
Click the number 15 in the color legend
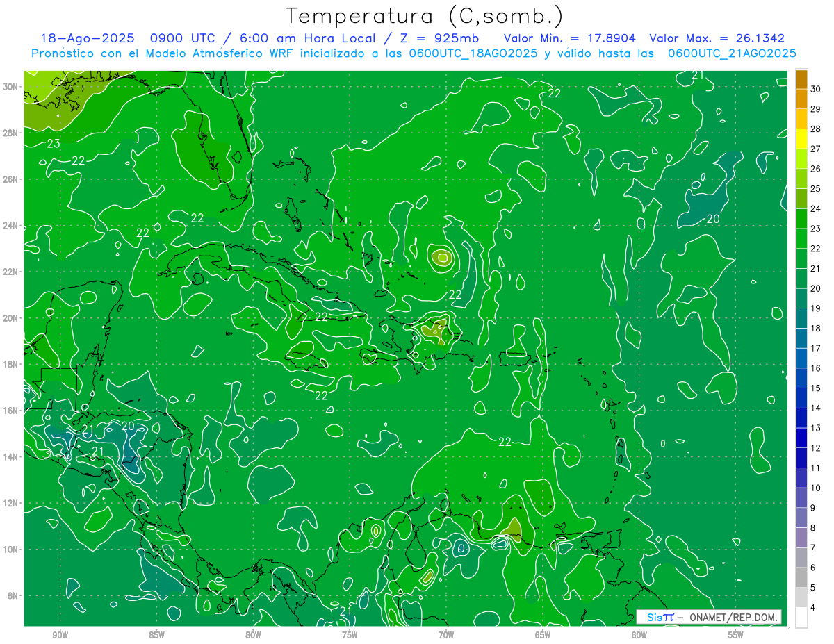pos(816,388)
